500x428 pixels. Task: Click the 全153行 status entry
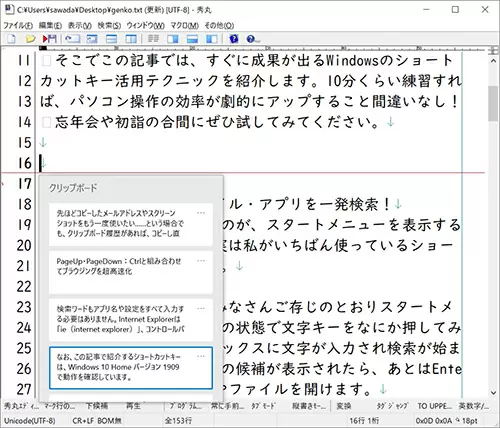pos(178,421)
